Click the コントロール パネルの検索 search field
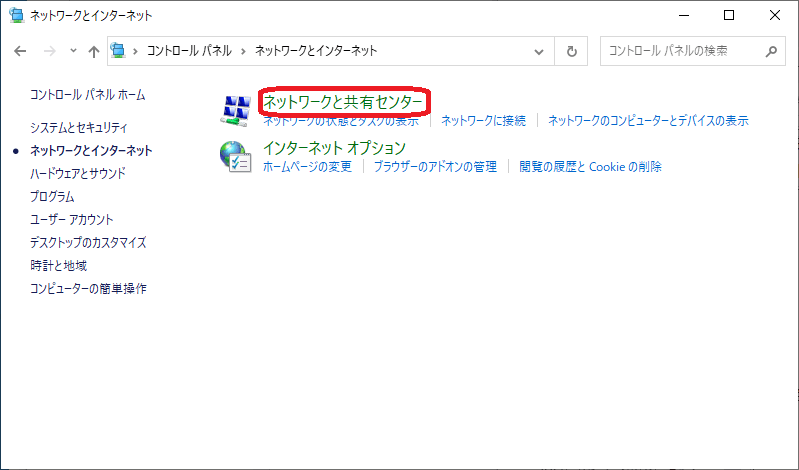799x470 pixels. tap(680, 50)
